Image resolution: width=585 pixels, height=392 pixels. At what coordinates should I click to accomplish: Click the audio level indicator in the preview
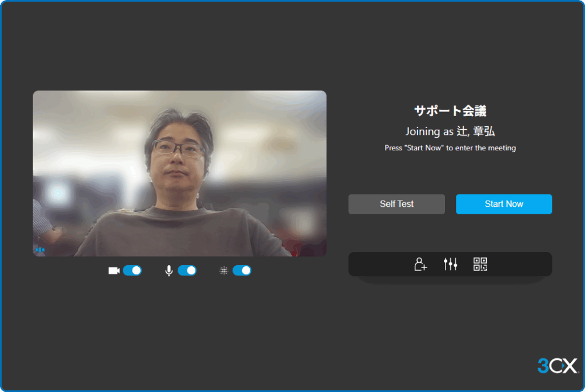coord(40,250)
